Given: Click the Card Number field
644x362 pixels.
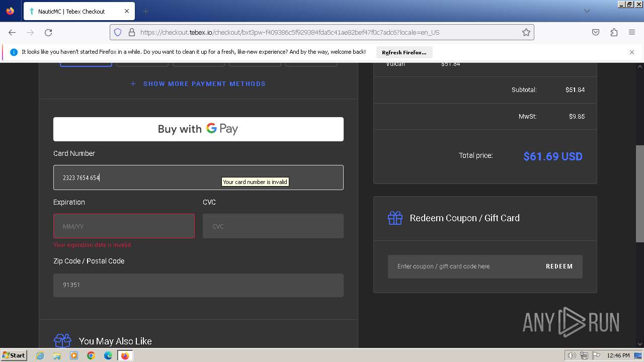Looking at the screenshot, I should [198, 177].
